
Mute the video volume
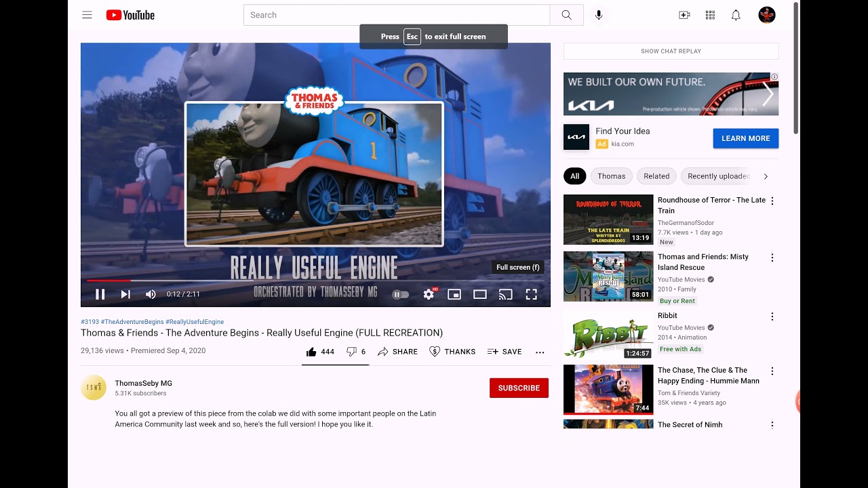click(151, 294)
